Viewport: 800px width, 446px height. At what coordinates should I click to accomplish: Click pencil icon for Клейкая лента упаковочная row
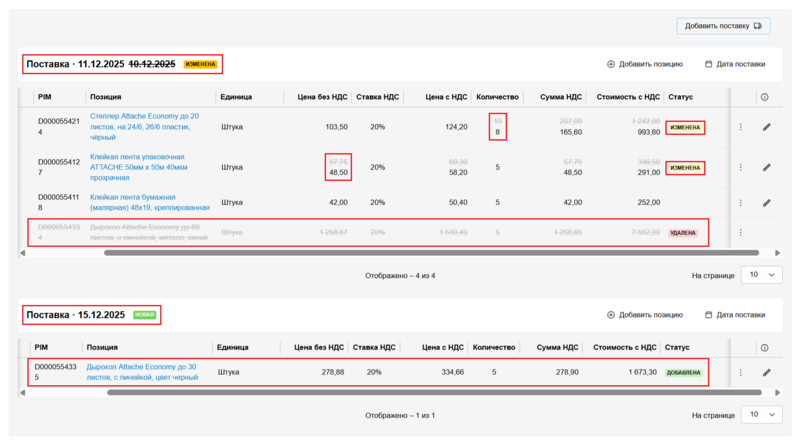click(x=766, y=168)
